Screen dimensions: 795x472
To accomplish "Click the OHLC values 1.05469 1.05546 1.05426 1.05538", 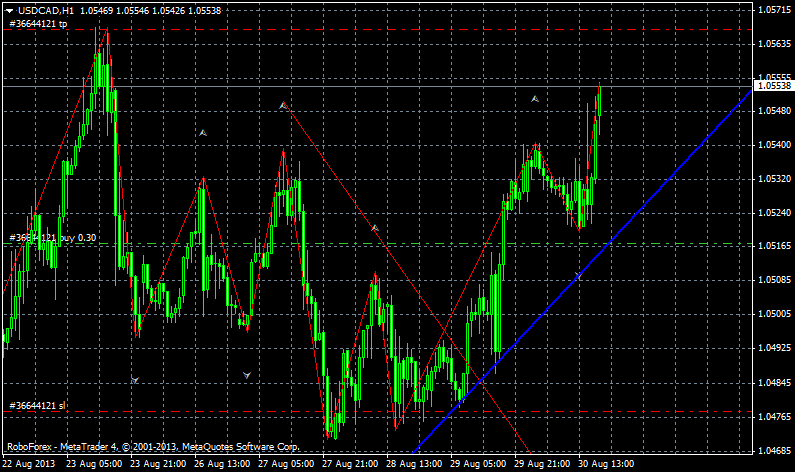I will click(149, 10).
